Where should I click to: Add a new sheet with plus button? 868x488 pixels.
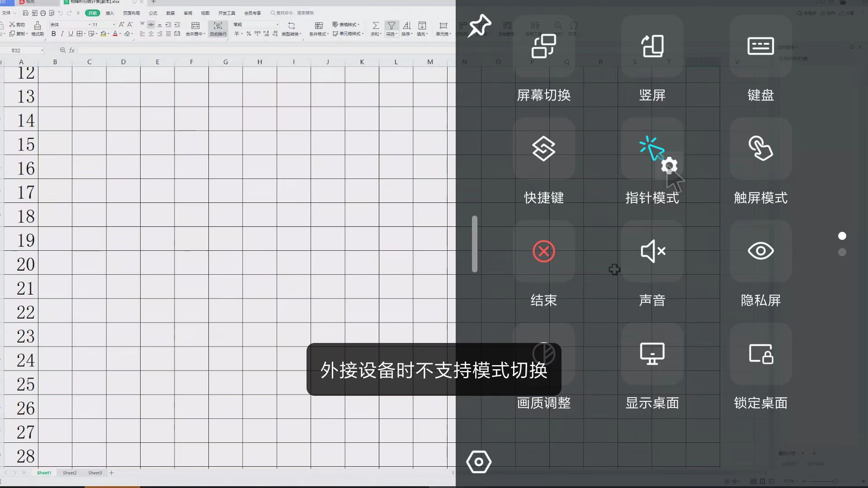[x=111, y=473]
